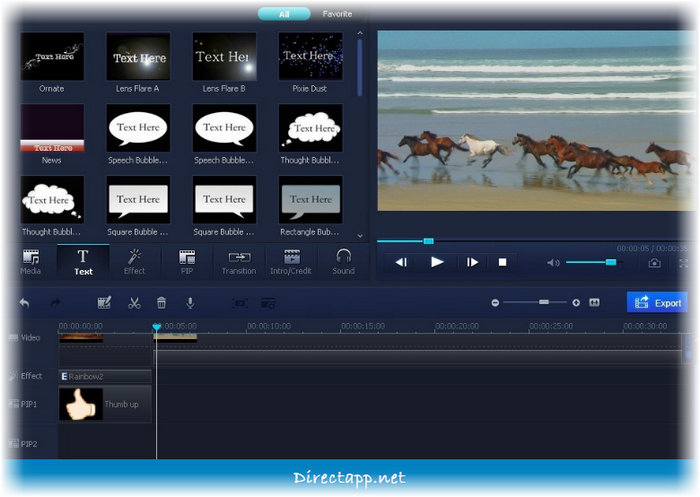Step to next frame
The height and width of the screenshot is (497, 700).
click(x=472, y=262)
